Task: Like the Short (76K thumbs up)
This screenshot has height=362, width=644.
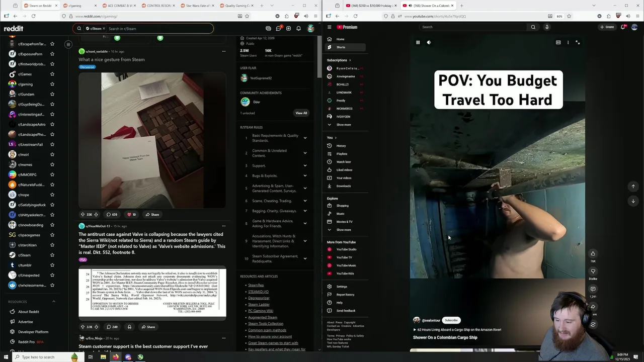Action: click(x=593, y=253)
